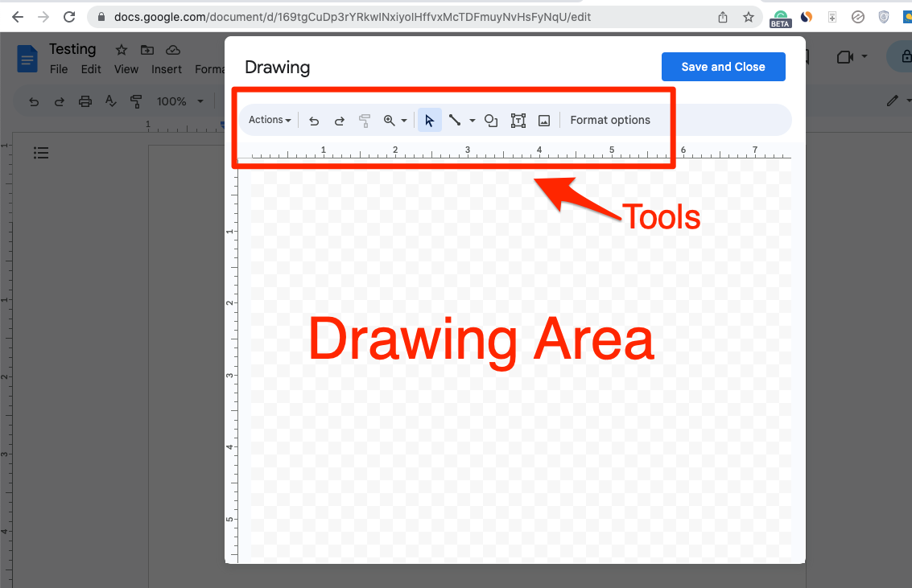Image resolution: width=912 pixels, height=588 pixels.
Task: Click the bookmark star in address bar
Action: (x=749, y=16)
